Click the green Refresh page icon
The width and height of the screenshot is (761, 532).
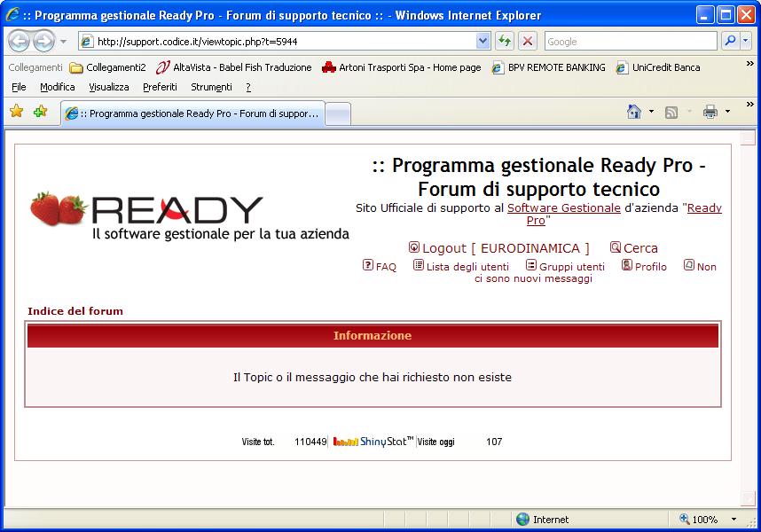(x=505, y=41)
